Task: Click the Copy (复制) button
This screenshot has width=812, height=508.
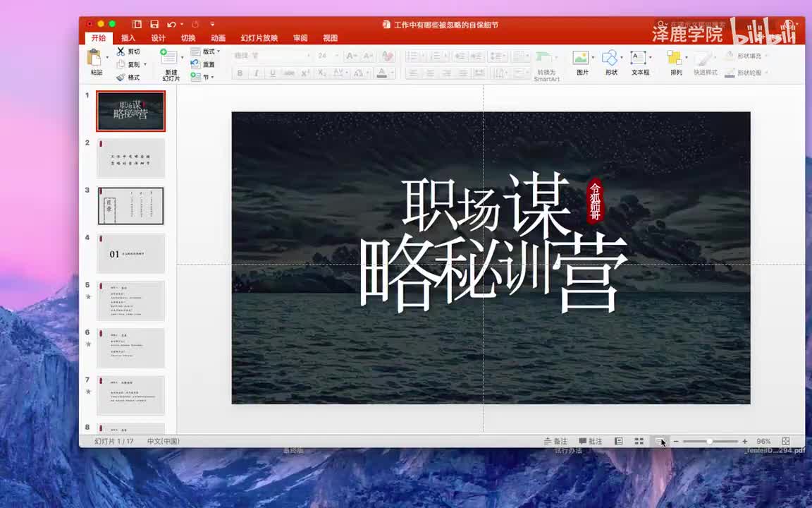Action: click(130, 64)
